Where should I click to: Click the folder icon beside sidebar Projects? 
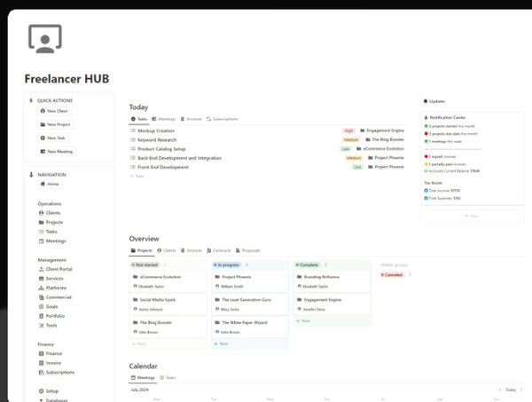click(42, 223)
